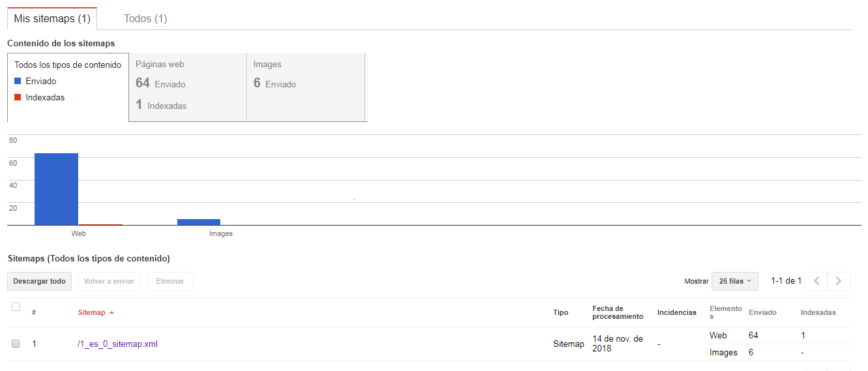Select the Images content type panel
868x371 pixels.
306,87
